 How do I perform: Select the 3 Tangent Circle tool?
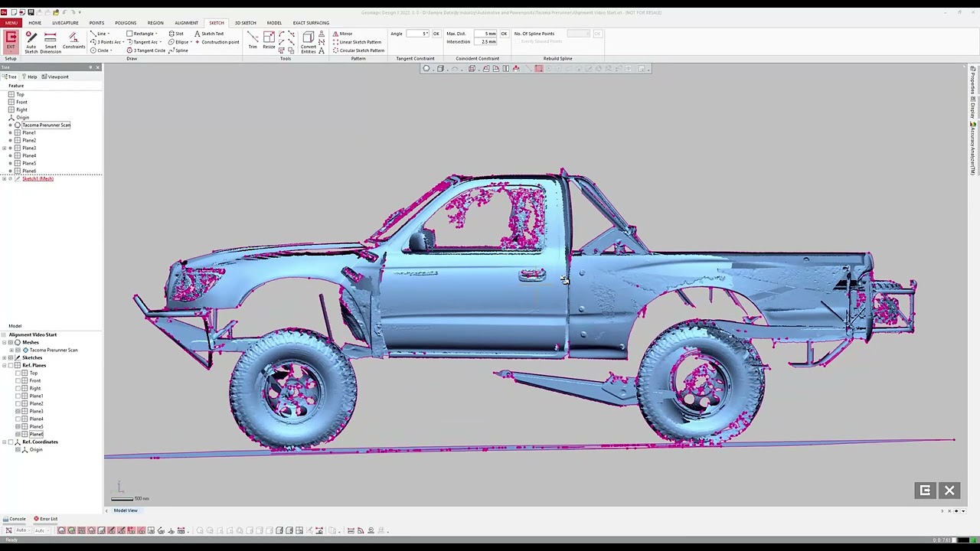(x=145, y=51)
